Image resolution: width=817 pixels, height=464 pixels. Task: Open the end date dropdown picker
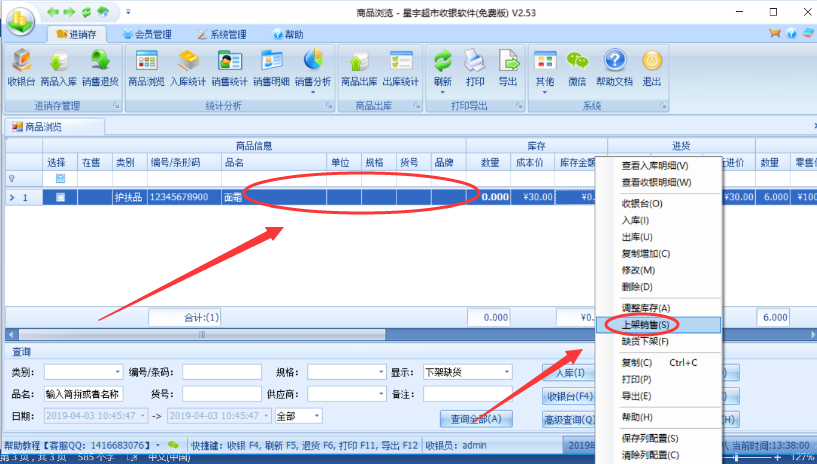tap(266, 416)
